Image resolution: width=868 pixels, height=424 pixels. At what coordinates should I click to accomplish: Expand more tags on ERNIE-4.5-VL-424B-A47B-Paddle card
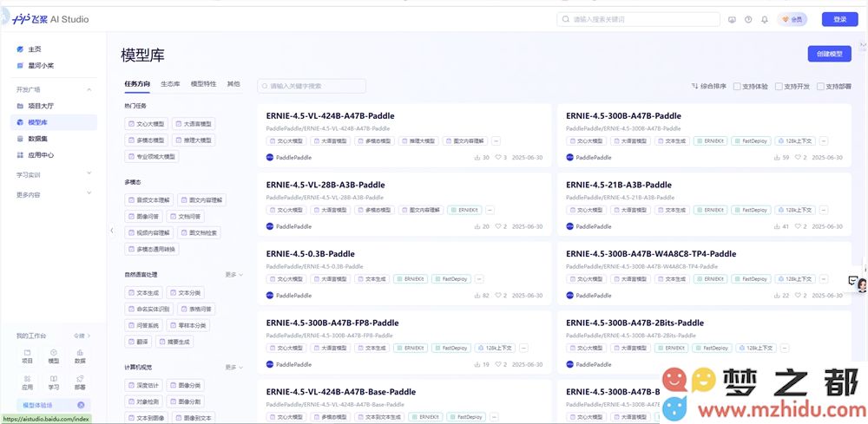coord(496,141)
